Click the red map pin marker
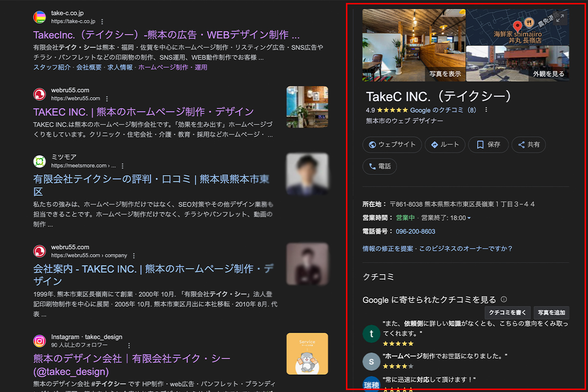The height and width of the screenshot is (392, 588). 516,26
